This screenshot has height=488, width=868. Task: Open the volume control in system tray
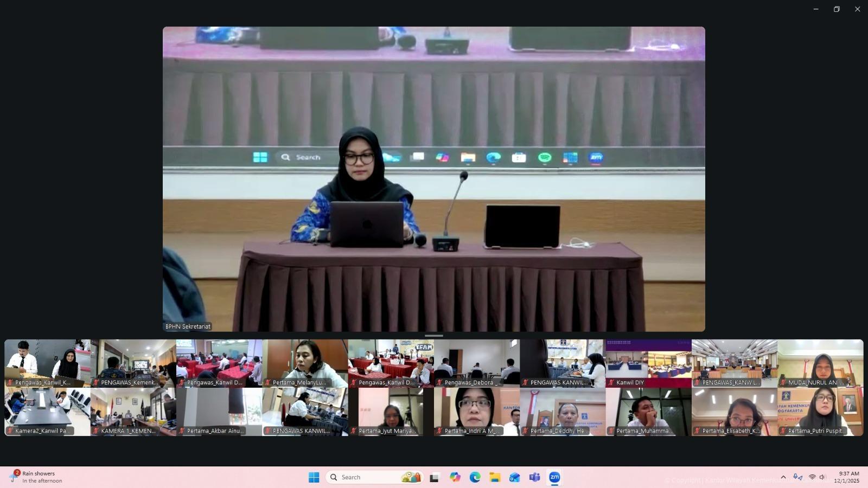[822, 477]
